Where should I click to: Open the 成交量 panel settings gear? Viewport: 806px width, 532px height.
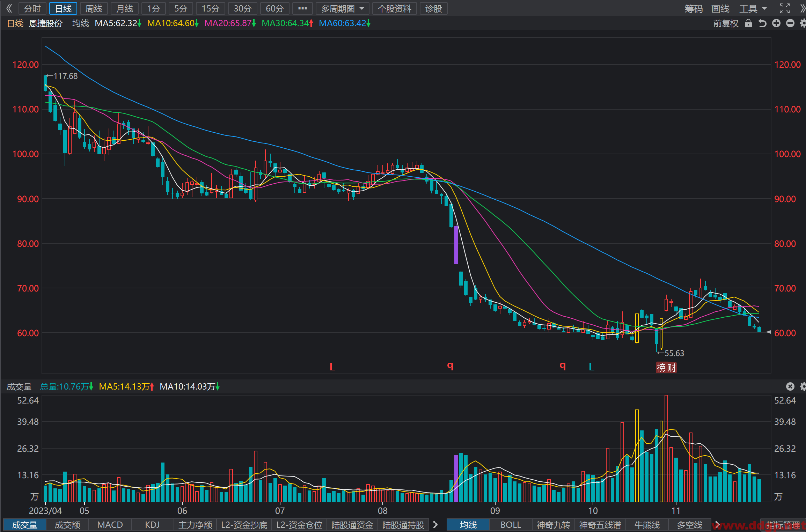pos(803,386)
